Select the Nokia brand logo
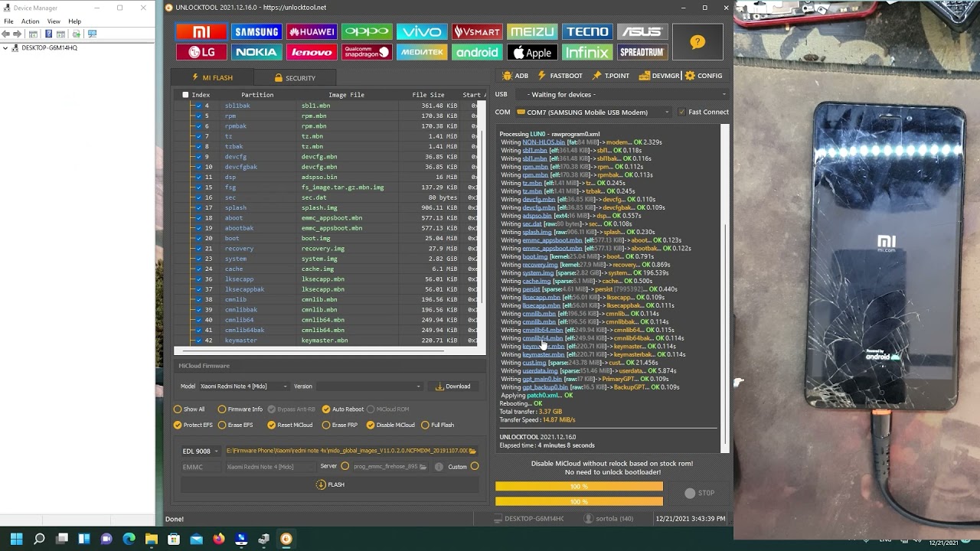Screen dimensions: 980x551 tap(256, 52)
